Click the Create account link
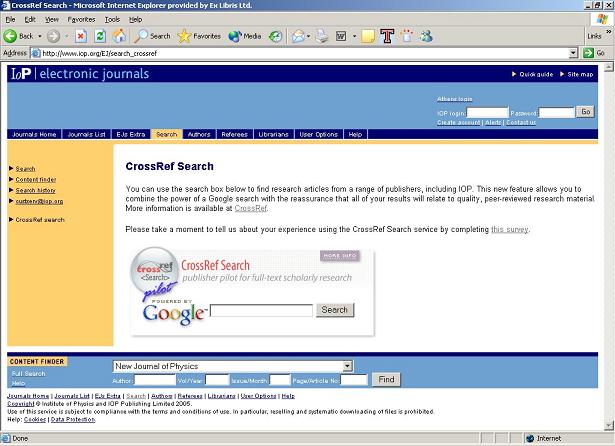The width and height of the screenshot is (615, 446). [459, 122]
